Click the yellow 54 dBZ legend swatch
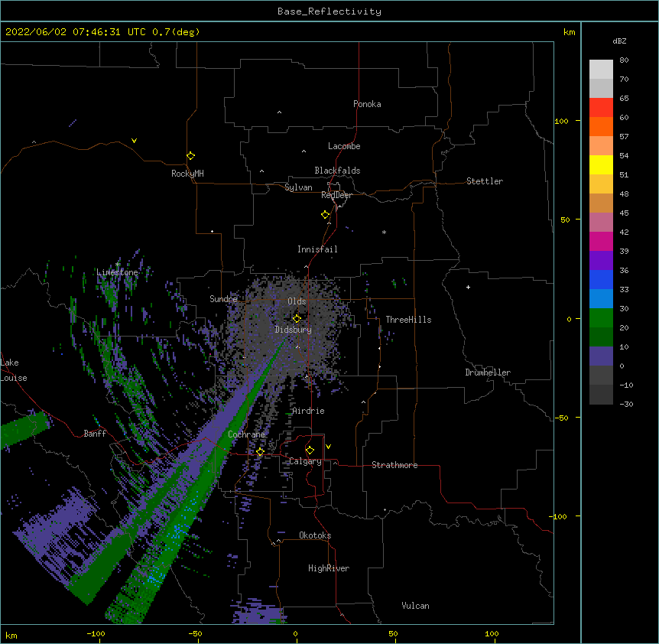The image size is (659, 644). click(x=601, y=164)
